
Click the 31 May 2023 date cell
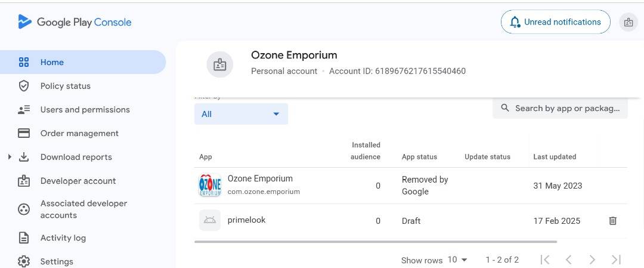point(558,186)
